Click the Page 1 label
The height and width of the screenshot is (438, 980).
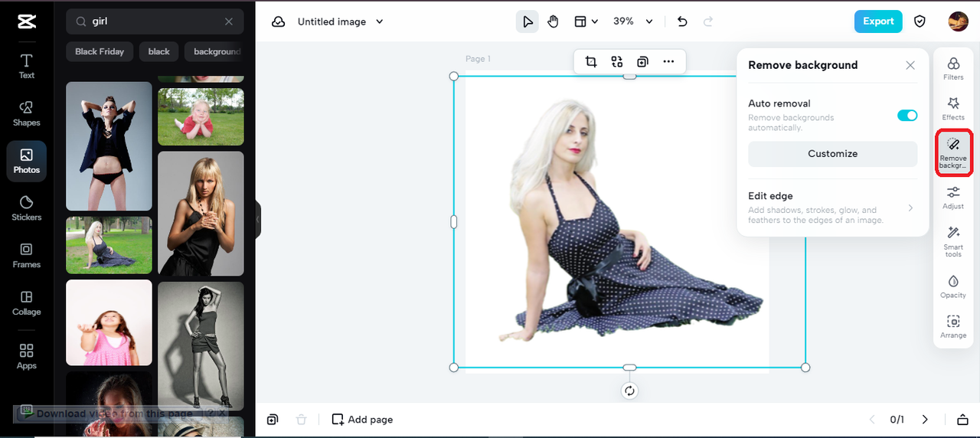point(478,59)
